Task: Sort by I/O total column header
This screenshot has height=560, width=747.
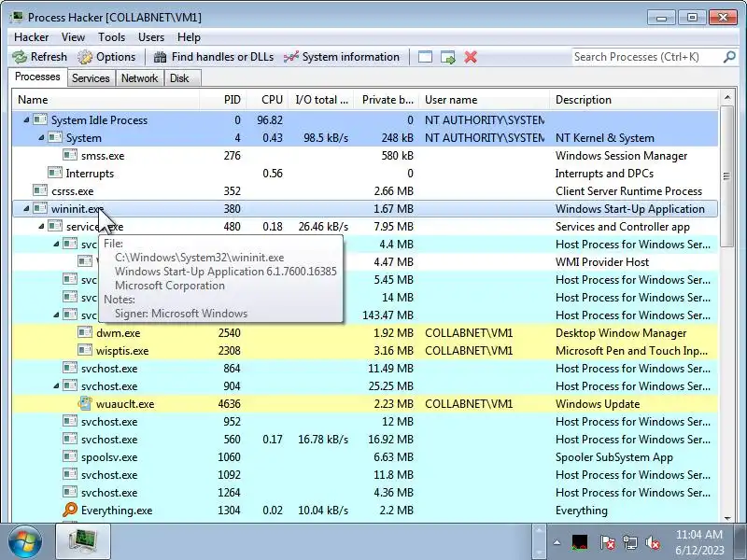Action: point(320,100)
